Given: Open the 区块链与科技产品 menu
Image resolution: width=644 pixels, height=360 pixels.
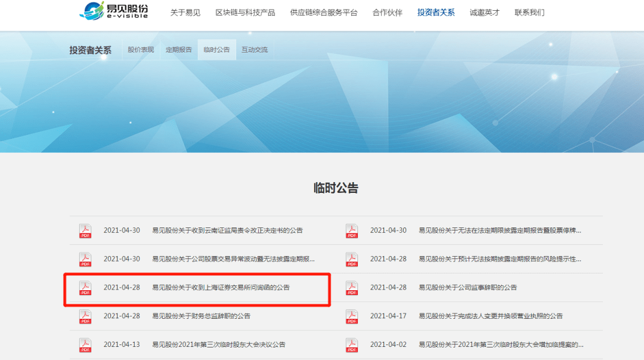Looking at the screenshot, I should [x=245, y=13].
